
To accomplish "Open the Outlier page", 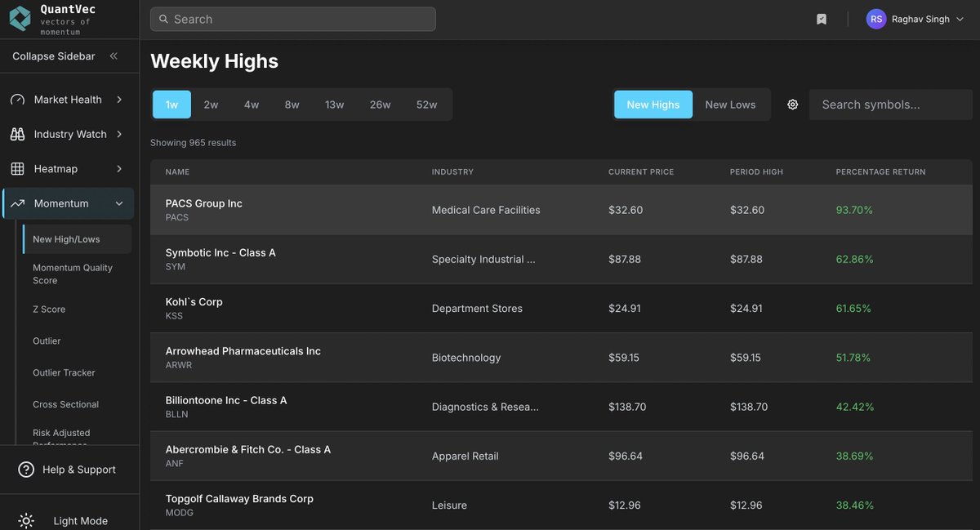I will pos(47,341).
